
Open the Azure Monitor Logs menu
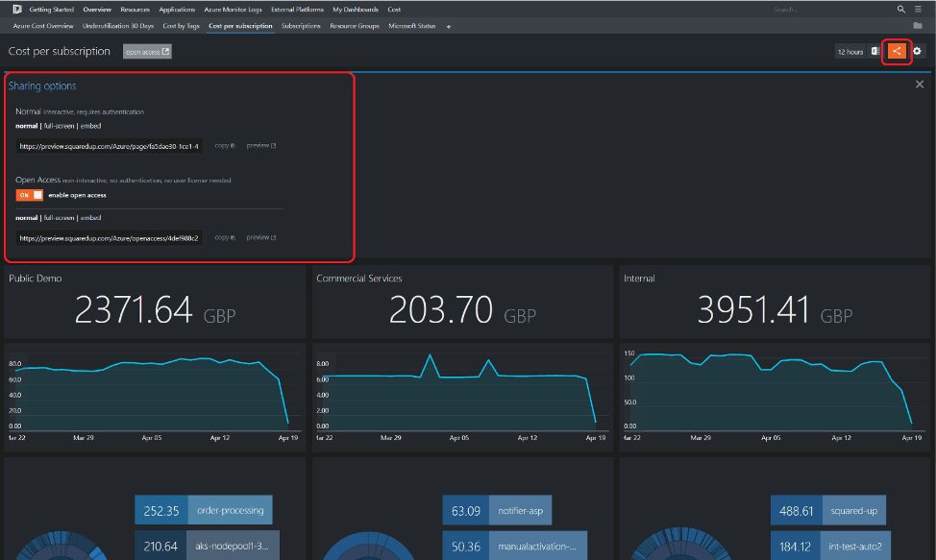pos(233,10)
